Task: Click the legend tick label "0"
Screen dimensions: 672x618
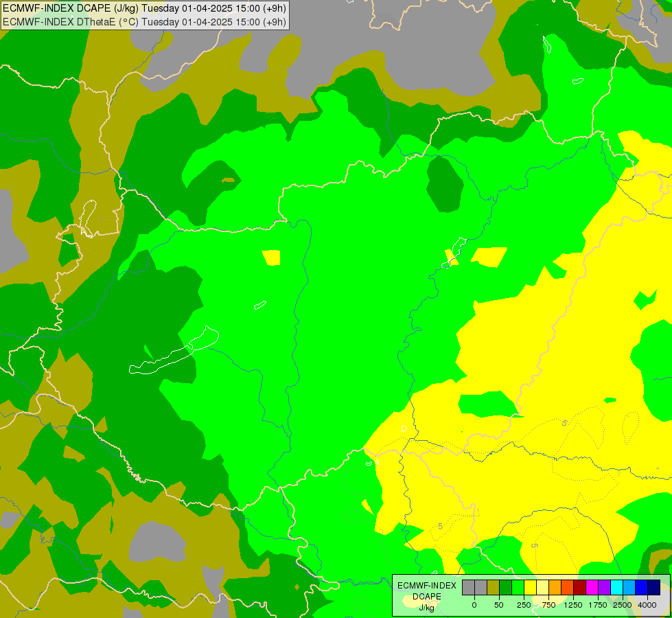Action: click(474, 605)
